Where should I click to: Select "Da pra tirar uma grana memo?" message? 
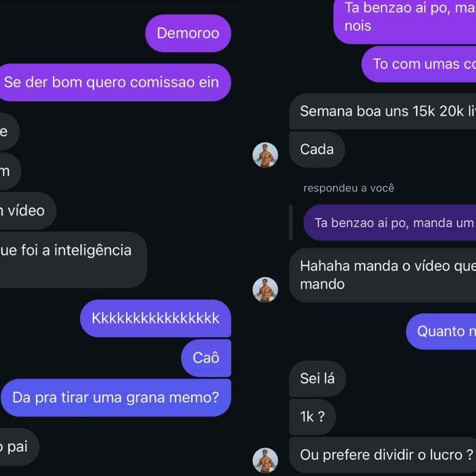pos(116,397)
